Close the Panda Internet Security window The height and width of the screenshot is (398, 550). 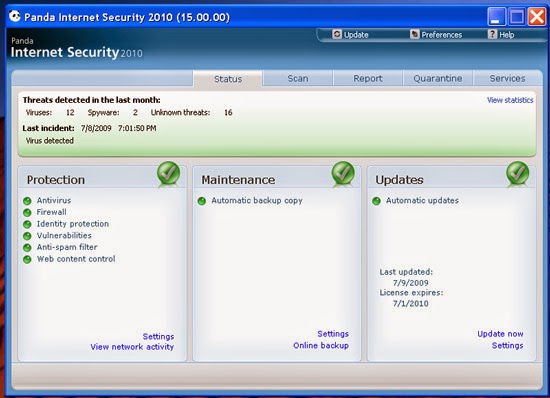(537, 16)
